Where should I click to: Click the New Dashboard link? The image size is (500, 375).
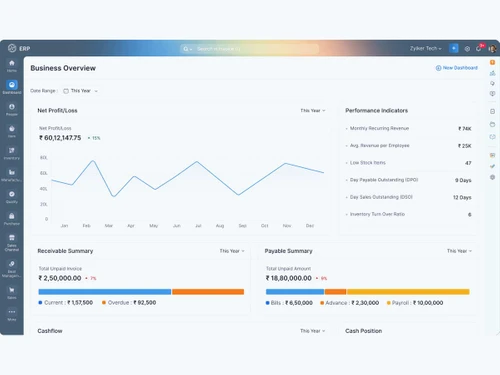(460, 68)
